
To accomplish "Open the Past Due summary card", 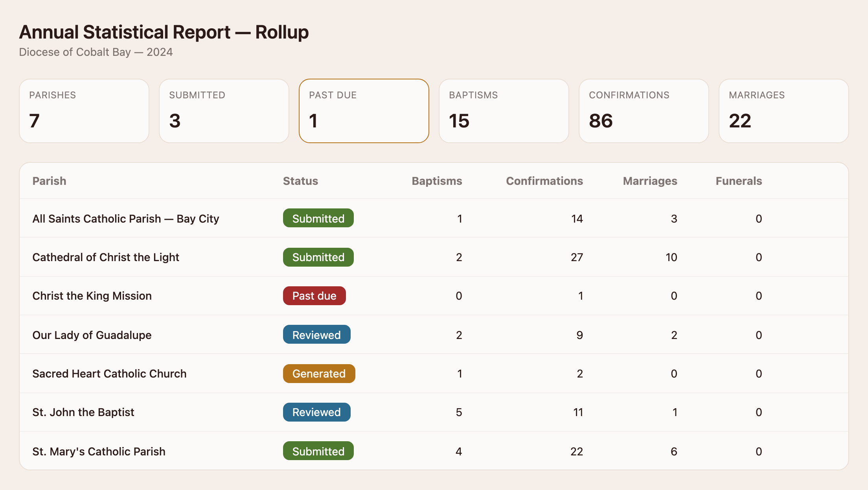I will pyautogui.click(x=364, y=111).
